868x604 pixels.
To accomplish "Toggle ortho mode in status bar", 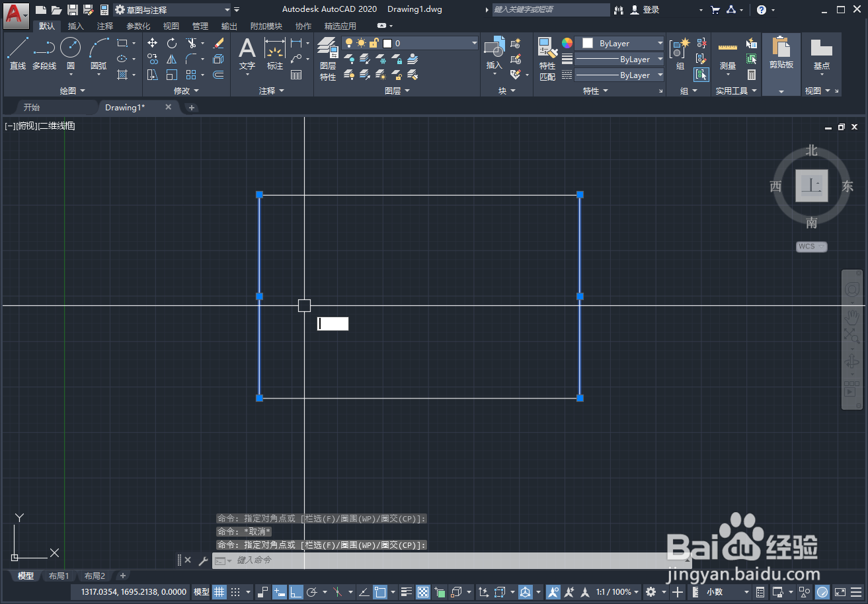I will pos(296,592).
